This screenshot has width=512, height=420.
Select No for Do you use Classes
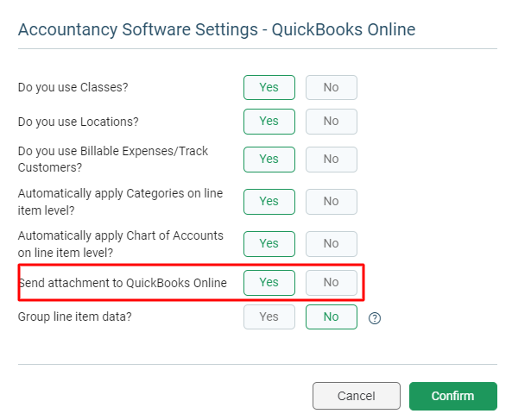pyautogui.click(x=331, y=87)
